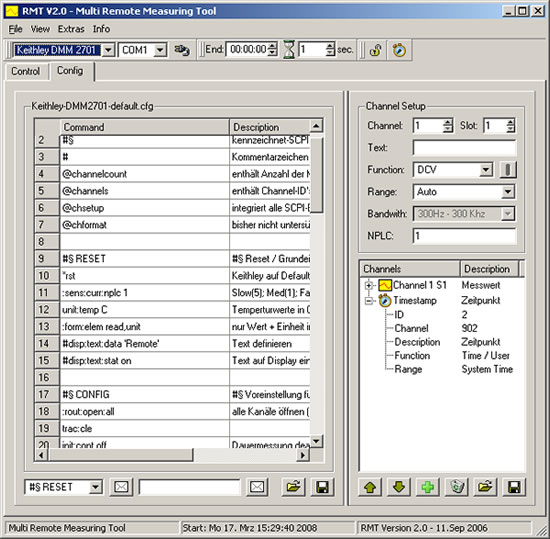Click the Channel number spinner arrows
Screen dimensions: 550x539
(447, 126)
